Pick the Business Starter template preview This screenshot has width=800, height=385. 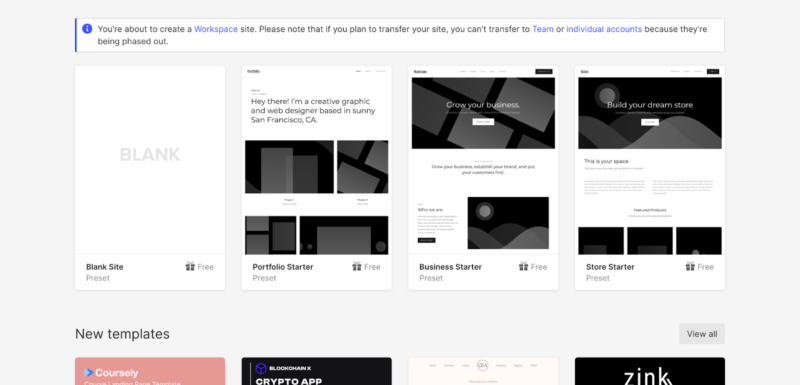(x=483, y=160)
